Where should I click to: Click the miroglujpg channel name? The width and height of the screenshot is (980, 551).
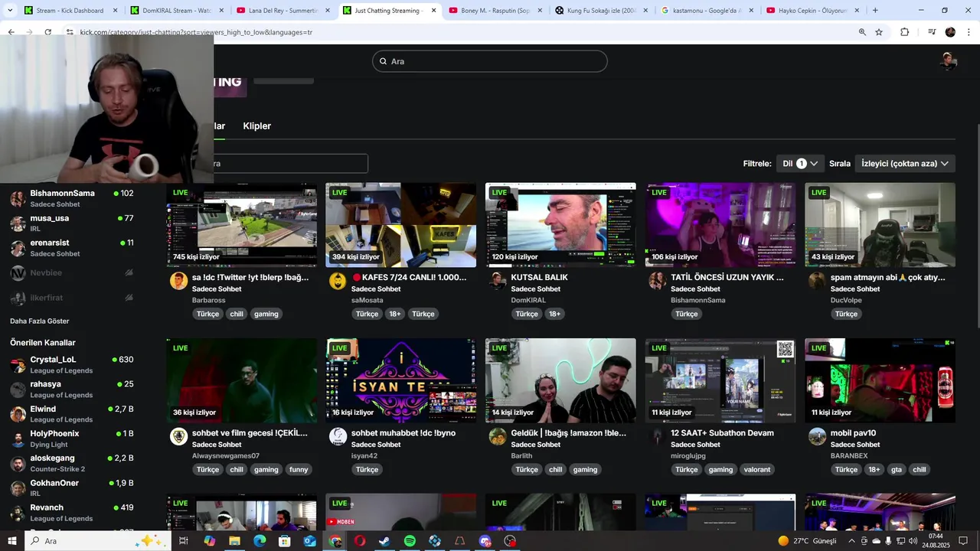pos(688,455)
